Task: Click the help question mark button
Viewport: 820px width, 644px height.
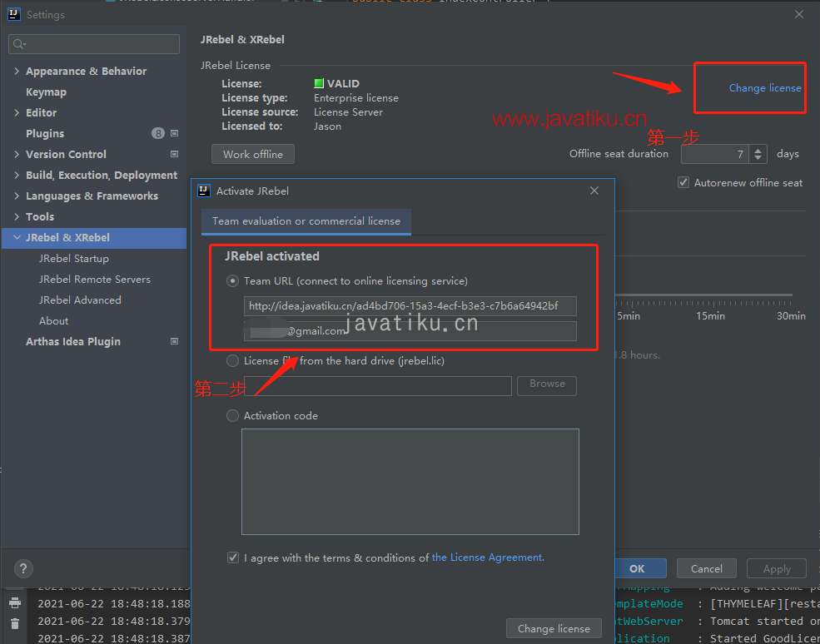Action: pyautogui.click(x=23, y=569)
